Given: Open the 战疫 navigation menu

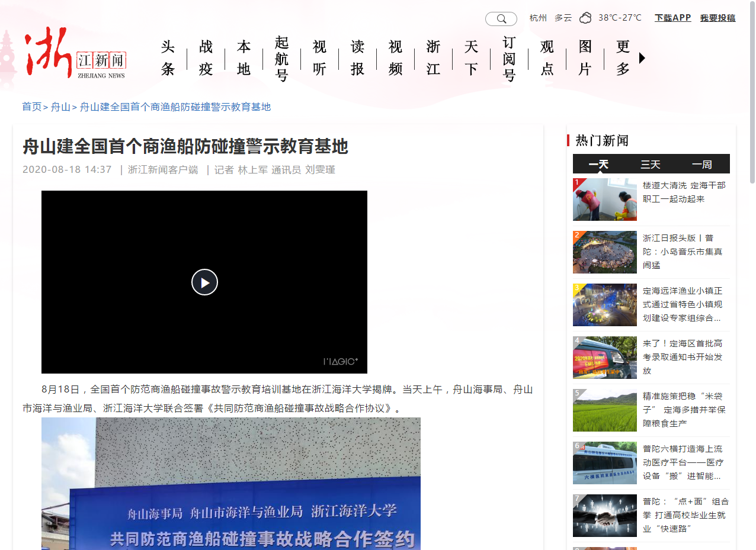Looking at the screenshot, I should (206, 58).
